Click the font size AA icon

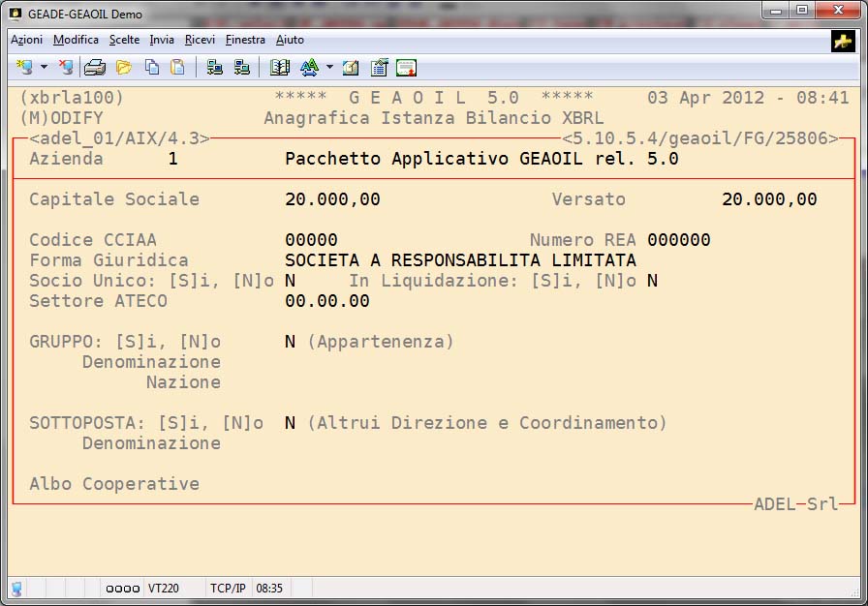coord(309,68)
